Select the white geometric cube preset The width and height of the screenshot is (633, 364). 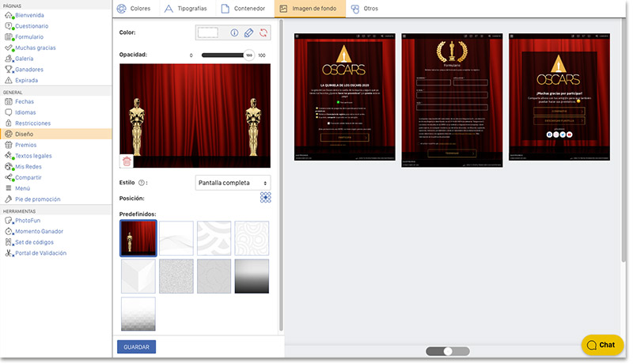coord(138,276)
